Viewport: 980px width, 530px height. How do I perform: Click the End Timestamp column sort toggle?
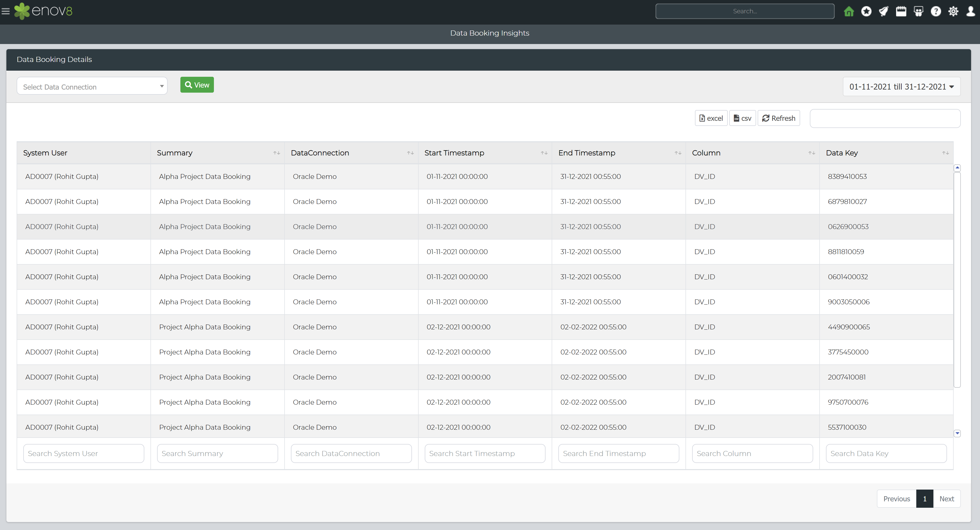pos(677,153)
